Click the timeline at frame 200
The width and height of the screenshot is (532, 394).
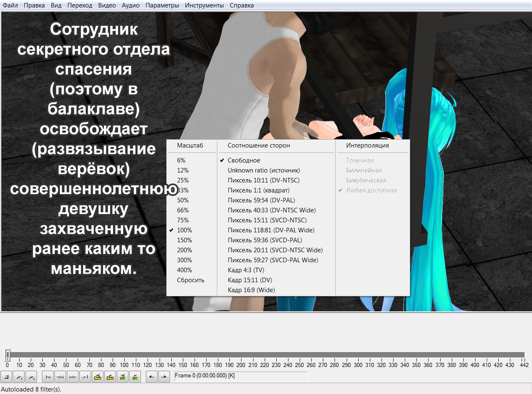[241, 365]
